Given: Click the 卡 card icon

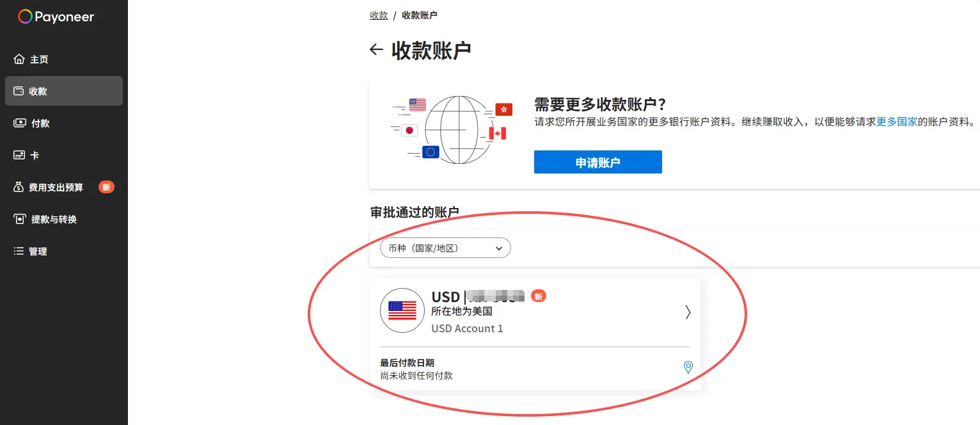Looking at the screenshot, I should (19, 155).
